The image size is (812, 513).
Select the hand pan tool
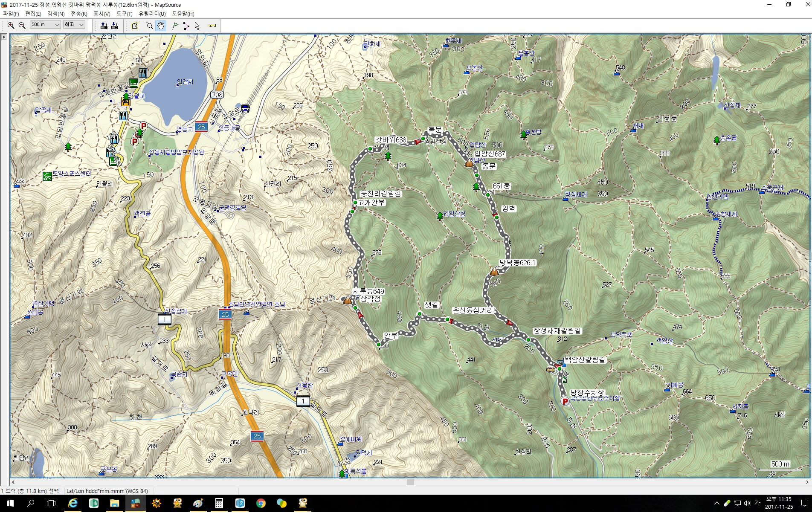tap(161, 26)
